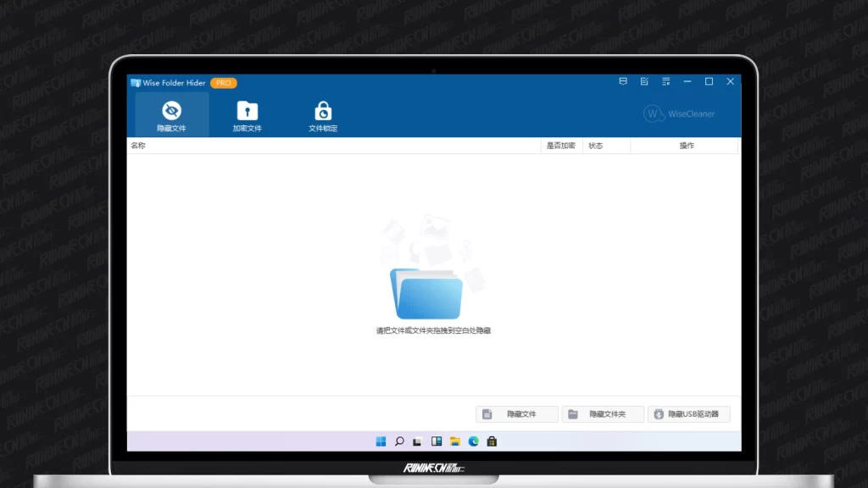Open the 隐藏文件 (Hide File) tab
This screenshot has height=488, width=868.
pos(171,115)
